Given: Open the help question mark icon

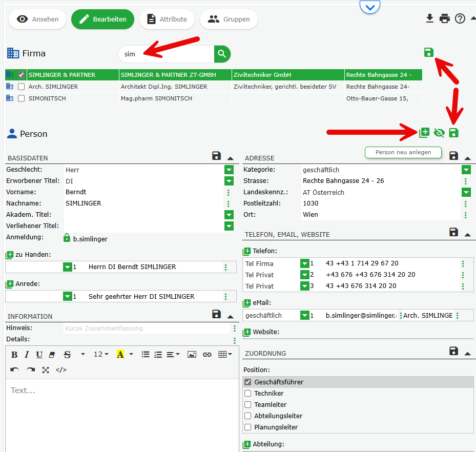Looking at the screenshot, I should click(460, 18).
